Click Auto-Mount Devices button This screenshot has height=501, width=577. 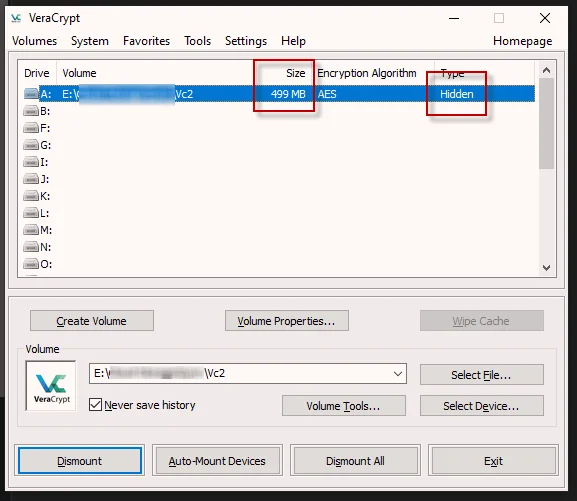[217, 461]
